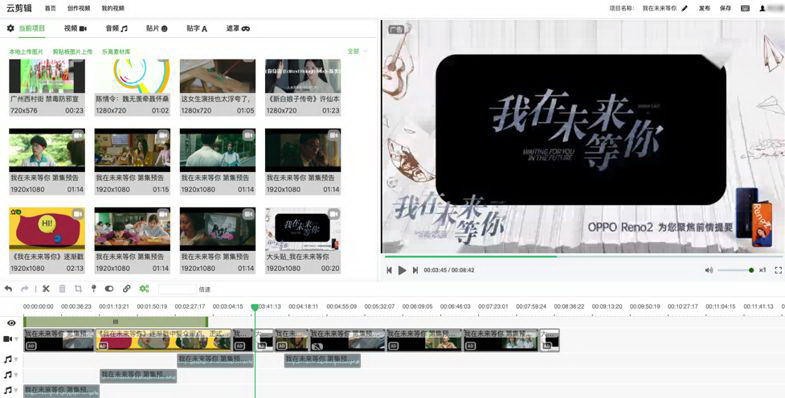Play the preview video
This screenshot has height=398, width=785.
click(402, 270)
